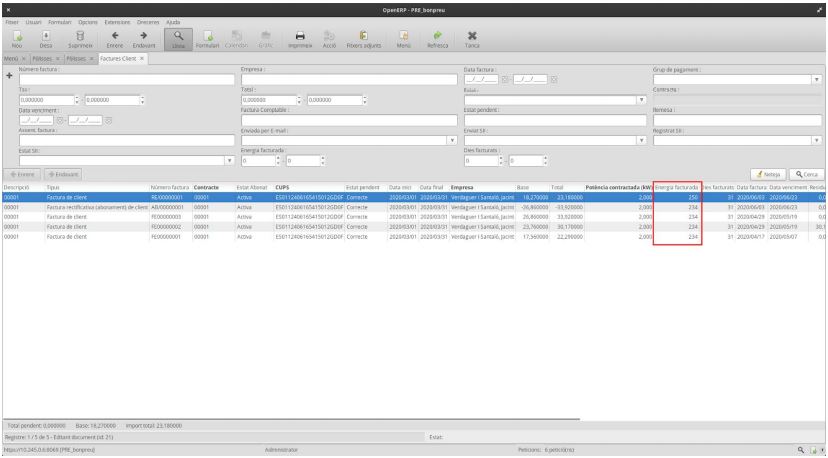Click the Nou toolbar icon

[x=16, y=37]
